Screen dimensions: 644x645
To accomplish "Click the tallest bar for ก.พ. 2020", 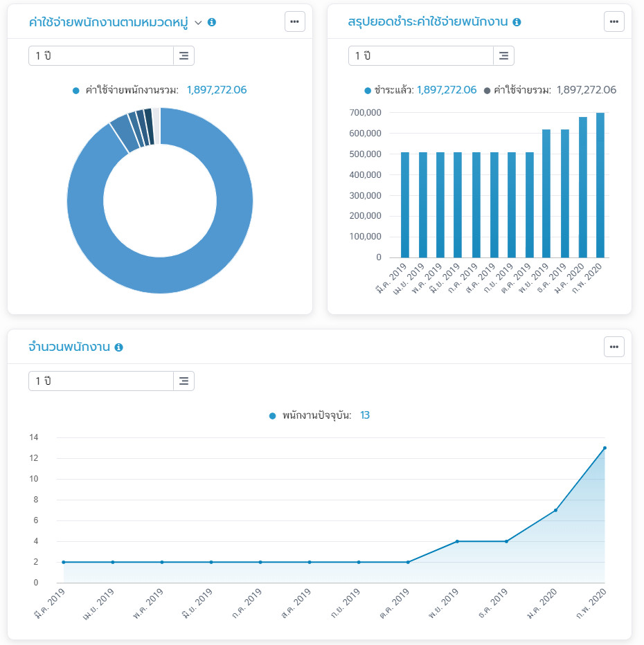I will point(600,187).
